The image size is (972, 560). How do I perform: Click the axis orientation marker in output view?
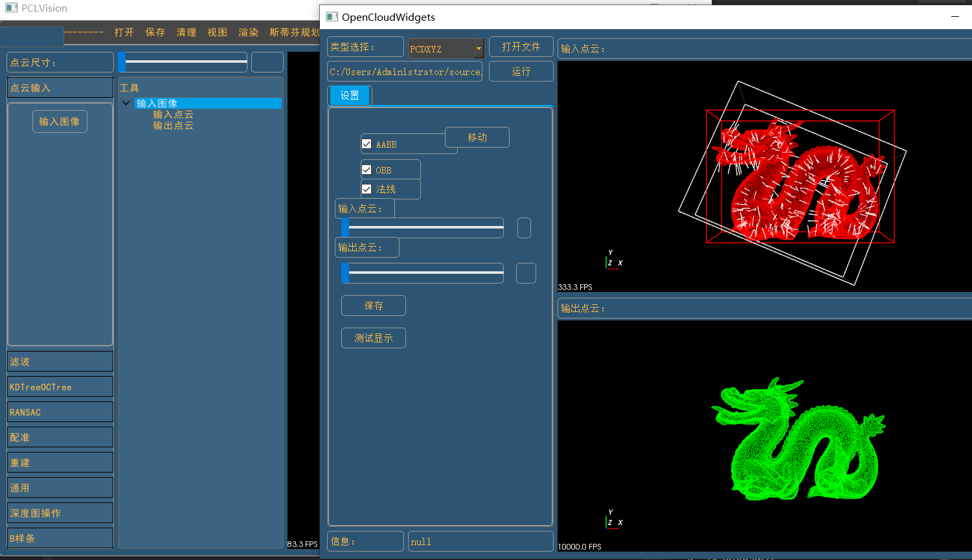coord(614,519)
